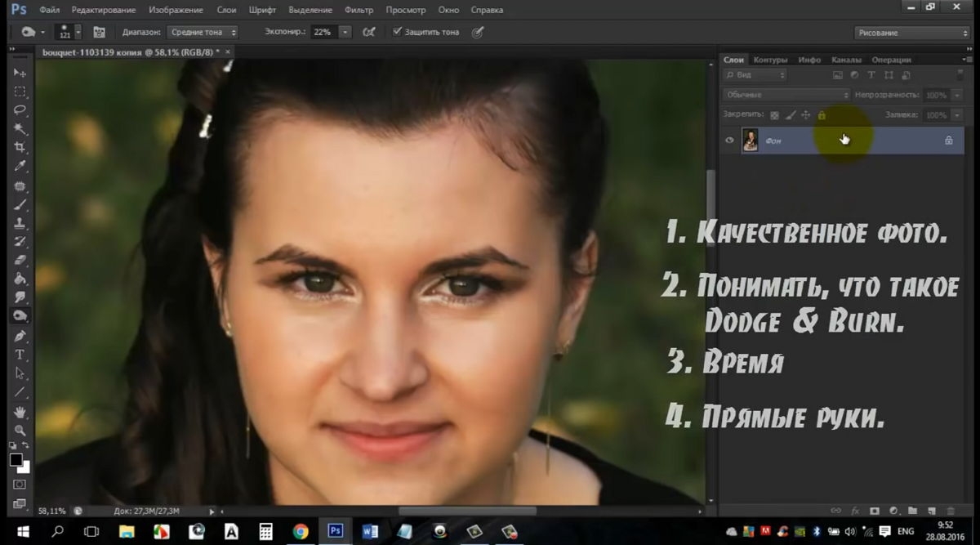Image resolution: width=980 pixels, height=545 pixels.
Task: Filter layers by adjustment layer type
Action: pos(854,75)
